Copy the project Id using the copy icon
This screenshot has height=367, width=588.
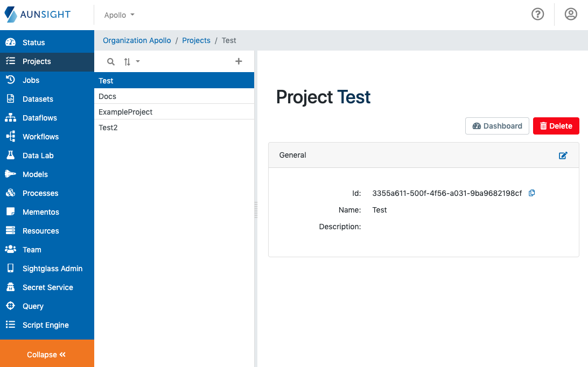pyautogui.click(x=531, y=193)
